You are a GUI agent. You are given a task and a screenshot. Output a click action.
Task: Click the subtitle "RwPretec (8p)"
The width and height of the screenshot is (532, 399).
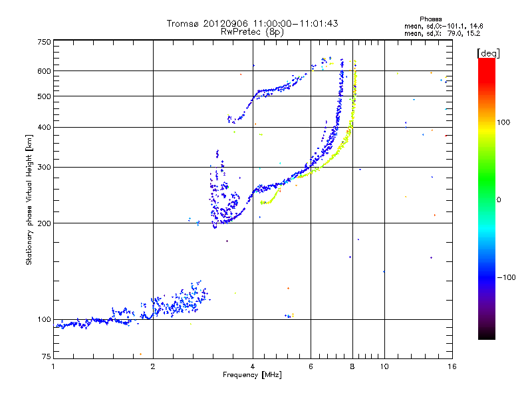(x=252, y=32)
